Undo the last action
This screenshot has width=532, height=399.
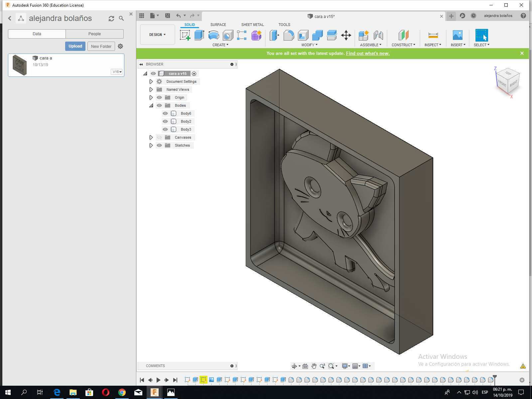pyautogui.click(x=179, y=16)
